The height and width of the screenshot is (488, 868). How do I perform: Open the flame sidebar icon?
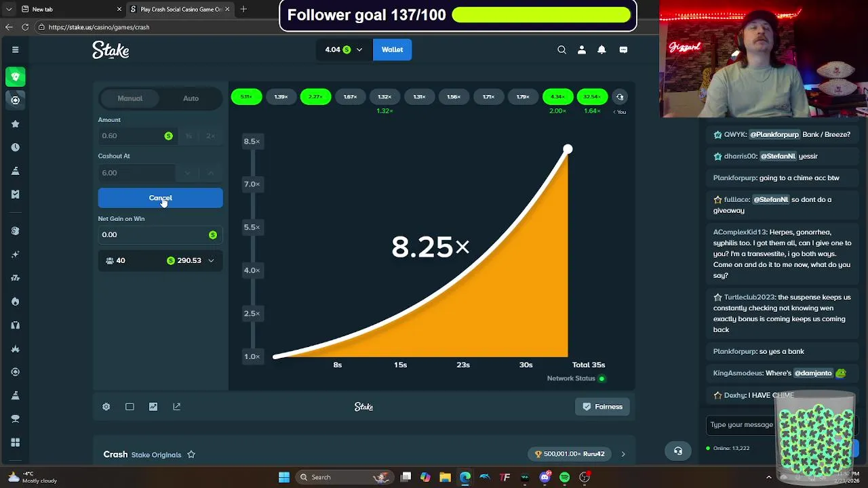15,302
